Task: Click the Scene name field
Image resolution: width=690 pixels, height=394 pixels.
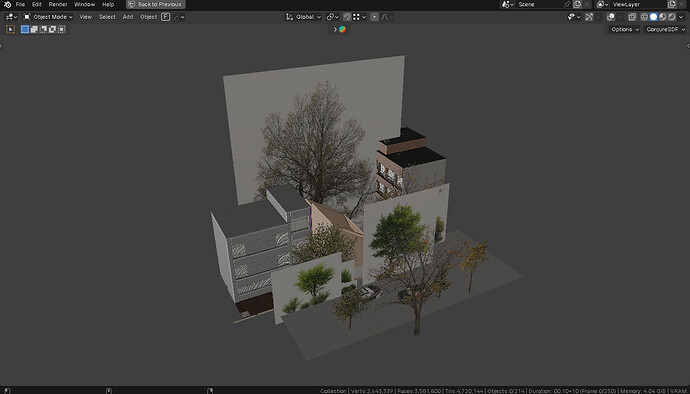Action: (539, 4)
